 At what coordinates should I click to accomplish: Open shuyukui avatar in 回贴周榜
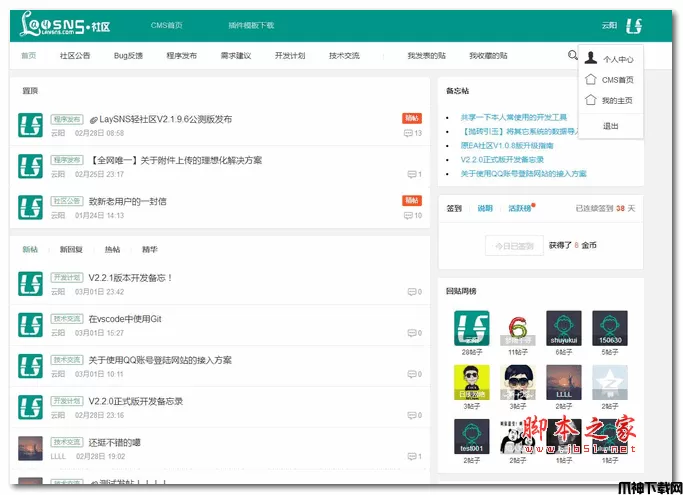(x=564, y=327)
